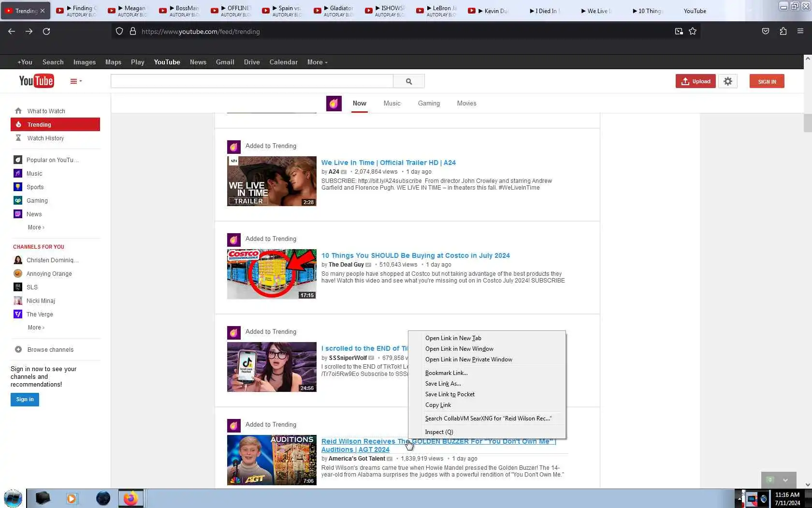Switch to the Gladiator browser tab
Image resolution: width=812 pixels, height=508 pixels.
[x=334, y=11]
